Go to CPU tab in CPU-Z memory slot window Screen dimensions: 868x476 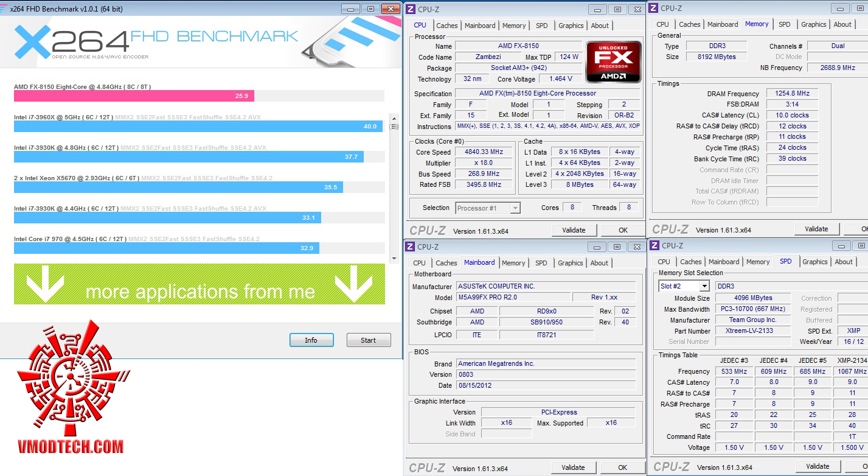(x=664, y=262)
